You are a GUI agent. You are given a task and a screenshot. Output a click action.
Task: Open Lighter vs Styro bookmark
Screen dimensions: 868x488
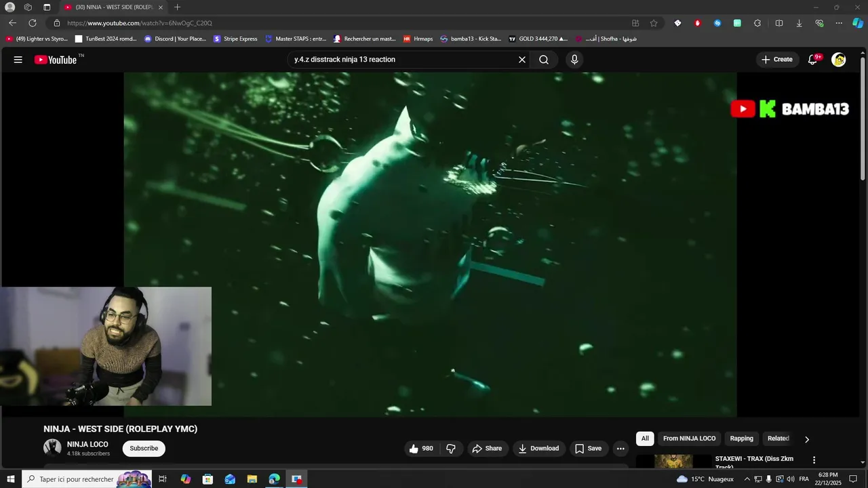(37, 39)
